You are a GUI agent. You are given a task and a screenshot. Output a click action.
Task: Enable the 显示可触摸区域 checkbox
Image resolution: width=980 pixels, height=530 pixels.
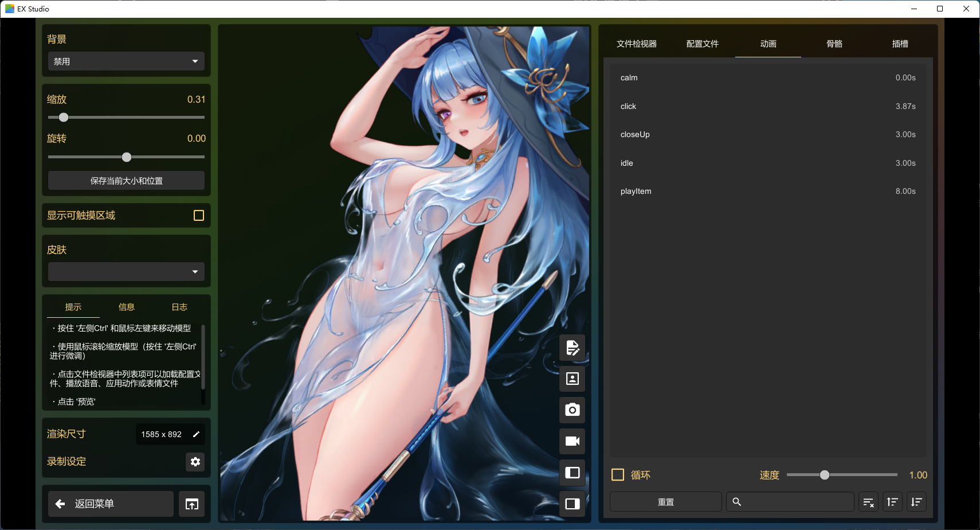pos(199,216)
